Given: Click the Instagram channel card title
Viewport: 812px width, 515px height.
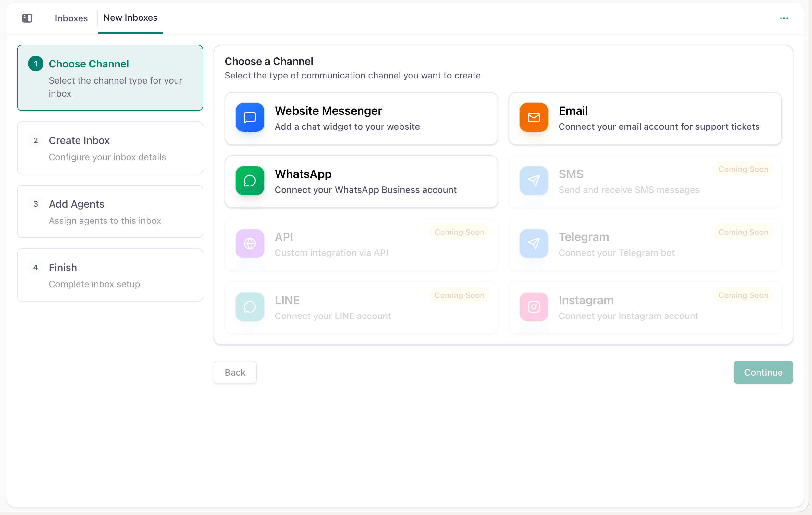Looking at the screenshot, I should pyautogui.click(x=586, y=300).
